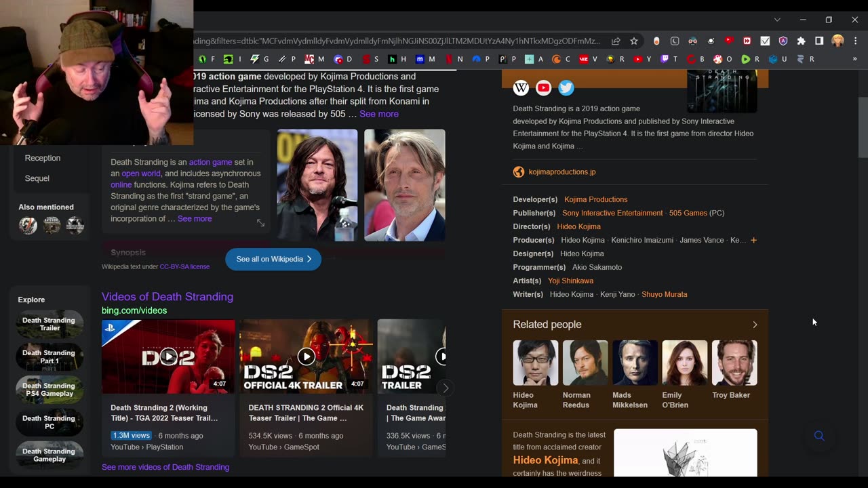The width and height of the screenshot is (868, 488).
Task: Open the Twitter bird icon in the knowledge panel
Action: coord(566,87)
